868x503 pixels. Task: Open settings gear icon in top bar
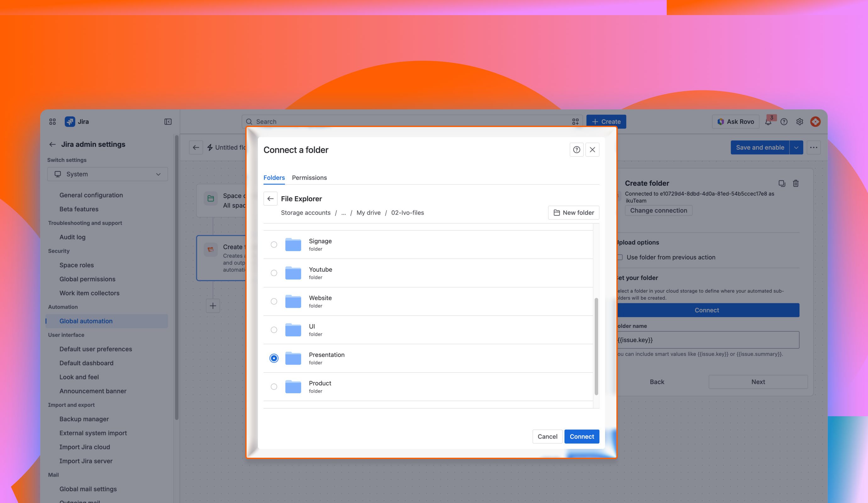coord(799,122)
